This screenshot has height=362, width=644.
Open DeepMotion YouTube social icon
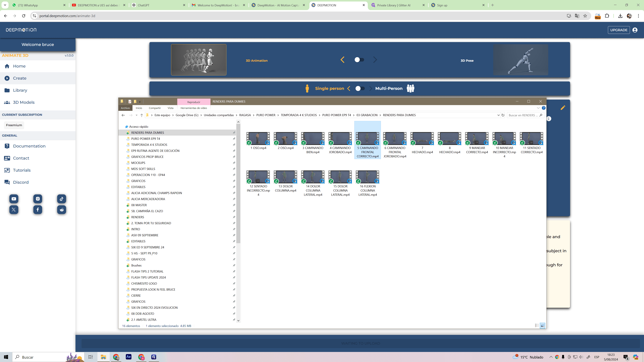[x=14, y=199]
